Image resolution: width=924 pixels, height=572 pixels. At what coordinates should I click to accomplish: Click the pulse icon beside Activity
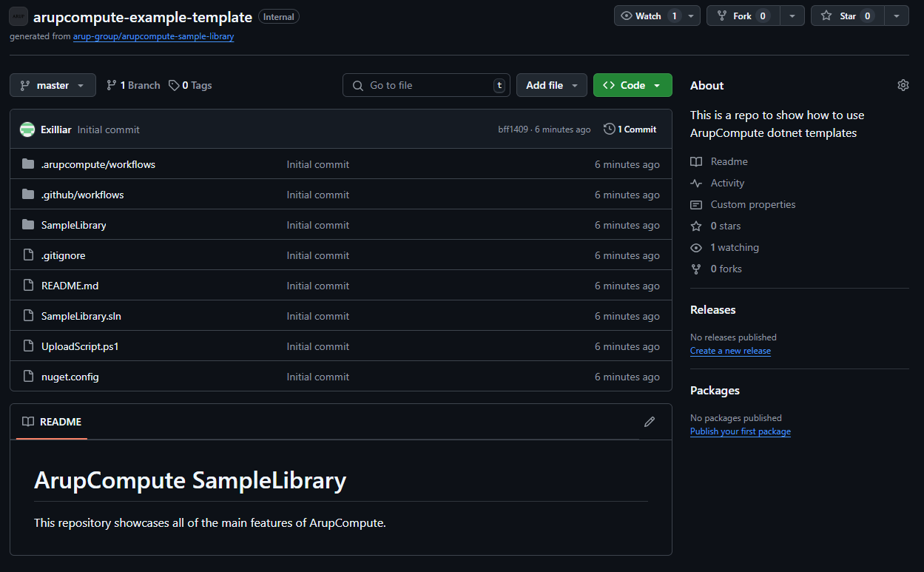pos(696,183)
